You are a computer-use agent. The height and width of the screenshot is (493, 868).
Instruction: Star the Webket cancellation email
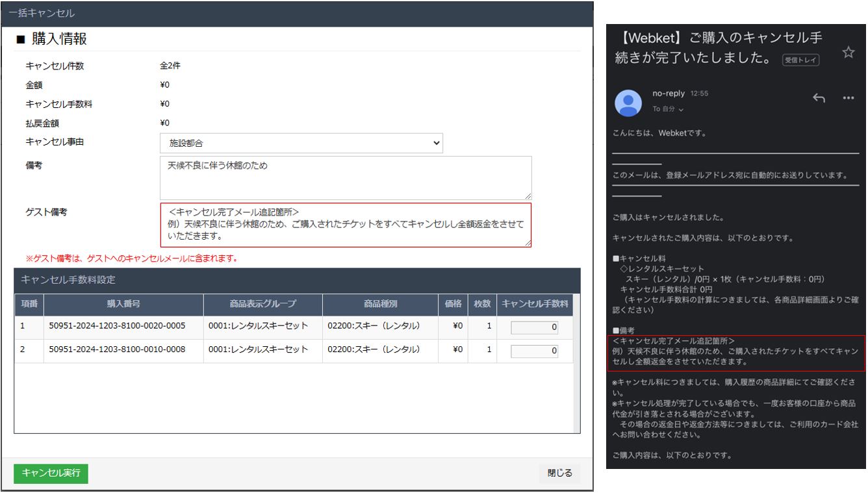848,53
